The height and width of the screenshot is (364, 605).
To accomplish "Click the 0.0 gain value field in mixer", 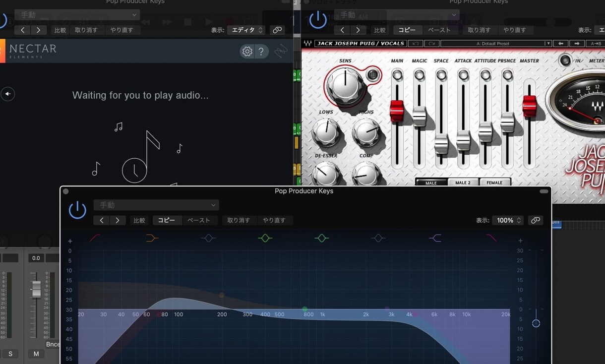I will coord(36,258).
